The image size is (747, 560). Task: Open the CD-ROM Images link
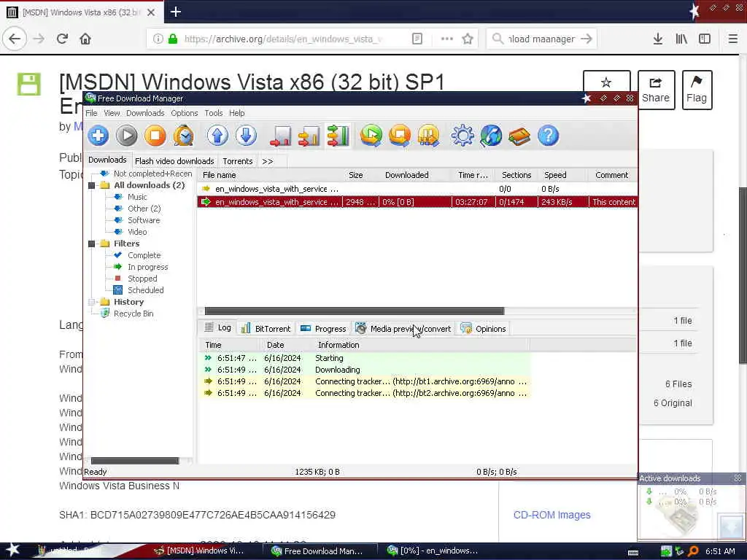pyautogui.click(x=551, y=515)
